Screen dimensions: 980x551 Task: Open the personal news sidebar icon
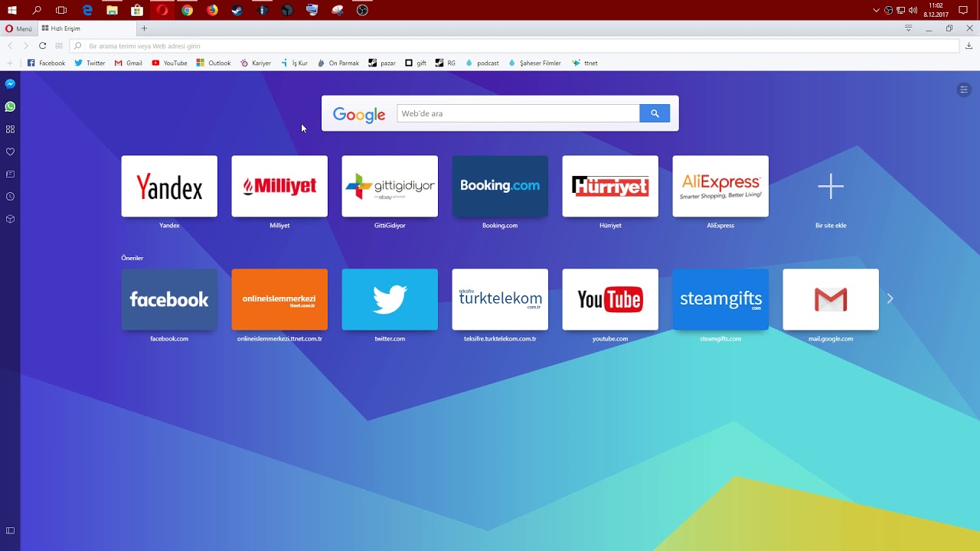10,174
